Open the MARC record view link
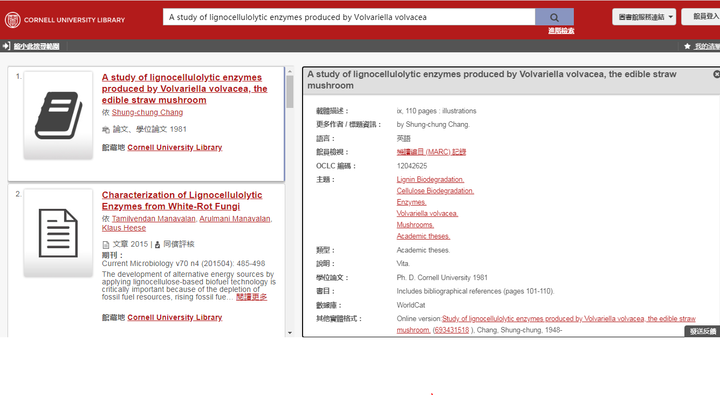The height and width of the screenshot is (395, 720). click(431, 152)
